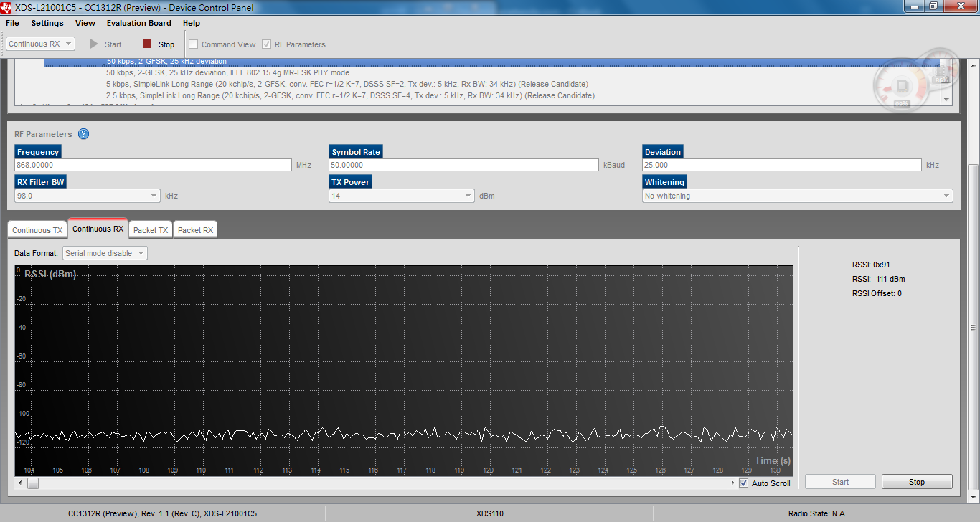980x522 pixels.
Task: Click the RSSI Offset: 0 readout
Action: point(877,293)
